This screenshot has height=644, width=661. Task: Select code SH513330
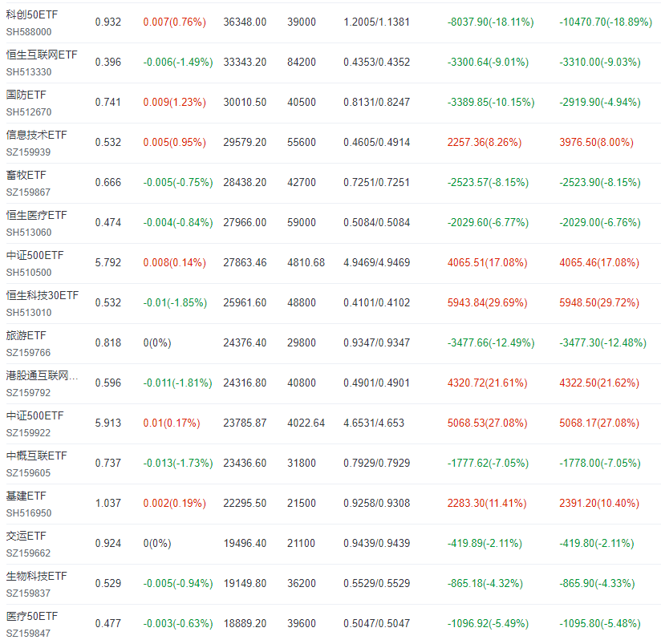(29, 72)
